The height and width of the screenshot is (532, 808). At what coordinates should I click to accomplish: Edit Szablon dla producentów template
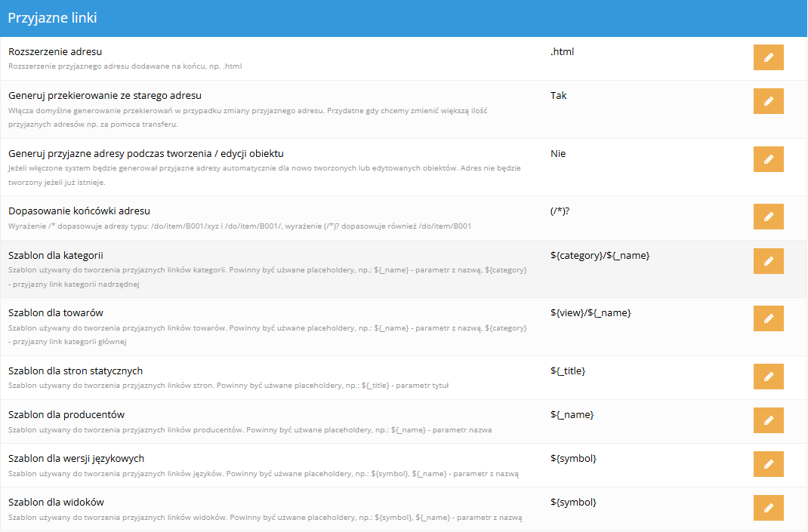click(x=768, y=420)
